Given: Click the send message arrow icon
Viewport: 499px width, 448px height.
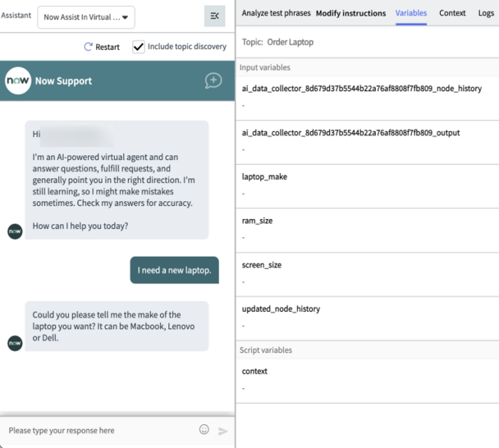Looking at the screenshot, I should [x=222, y=431].
